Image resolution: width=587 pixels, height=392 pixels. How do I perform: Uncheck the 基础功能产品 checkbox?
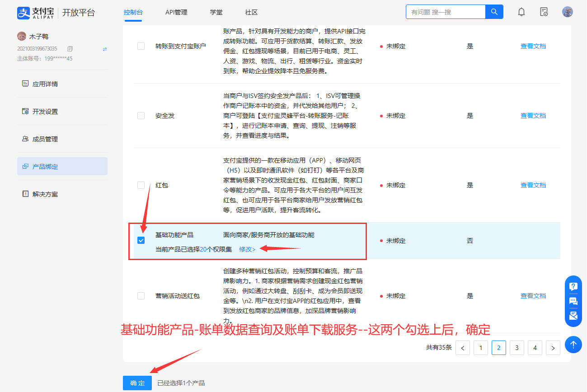[141, 241]
